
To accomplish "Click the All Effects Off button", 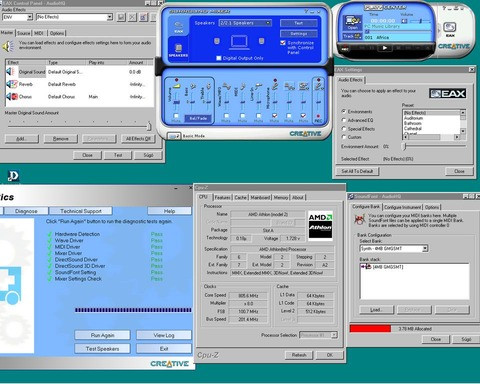I will point(138,139).
